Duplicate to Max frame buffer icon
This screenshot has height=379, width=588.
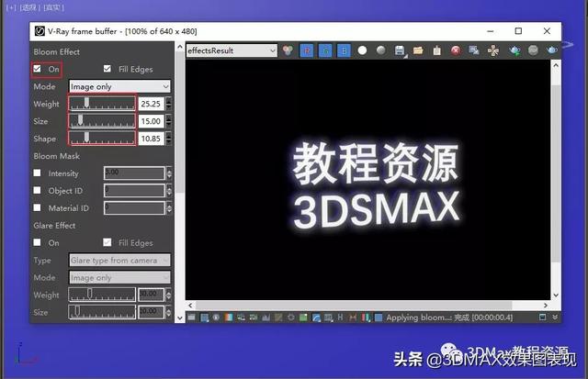pyautogui.click(x=474, y=50)
